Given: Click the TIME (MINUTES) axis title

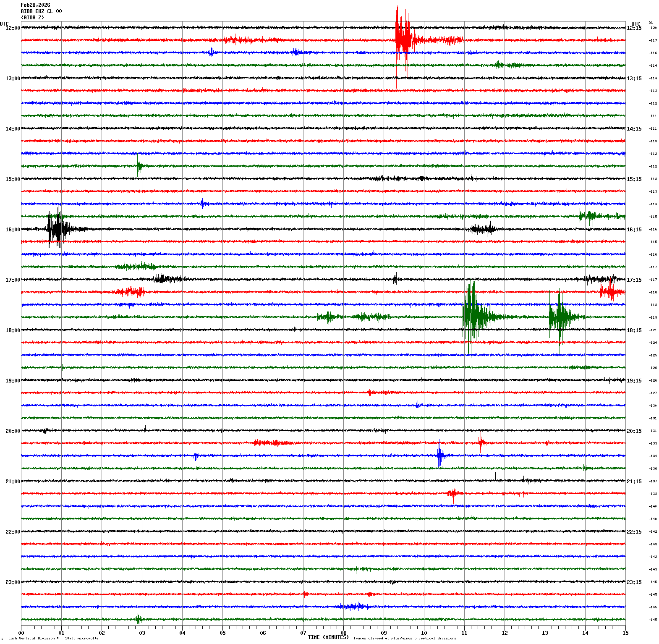Looking at the screenshot, I should (328, 637).
